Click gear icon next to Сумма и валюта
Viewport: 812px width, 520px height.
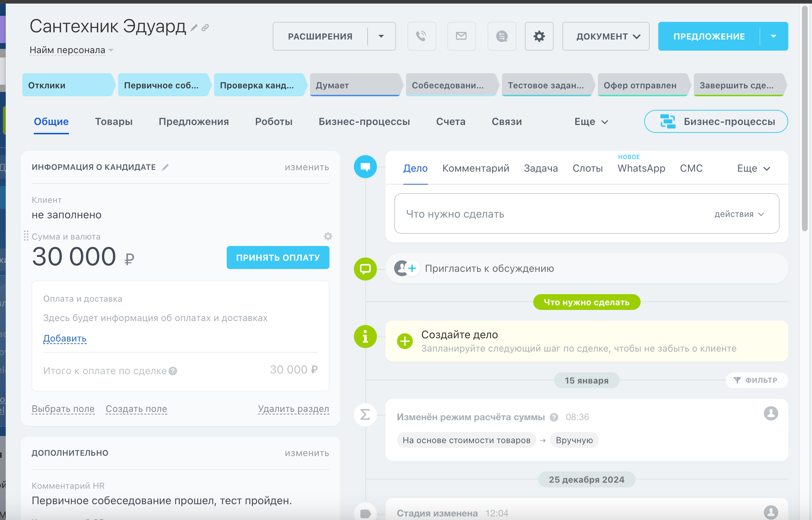point(328,236)
